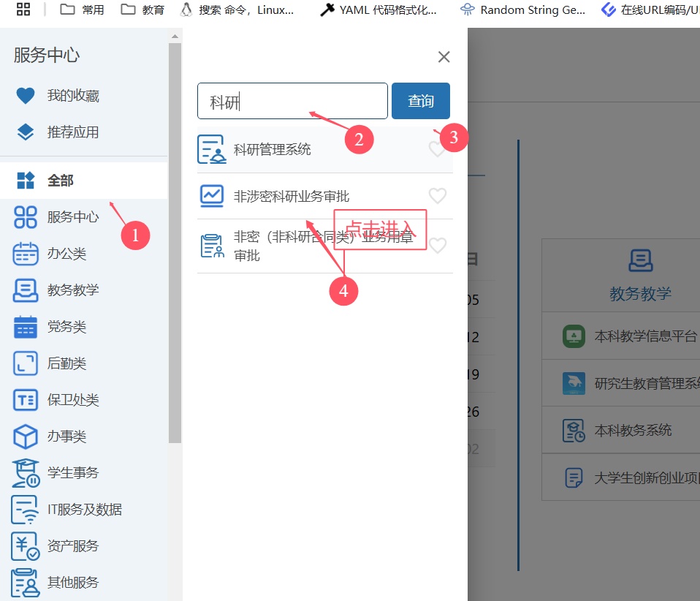Open the 非涉密科研业务审批 result
The image size is (700, 601).
[292, 196]
